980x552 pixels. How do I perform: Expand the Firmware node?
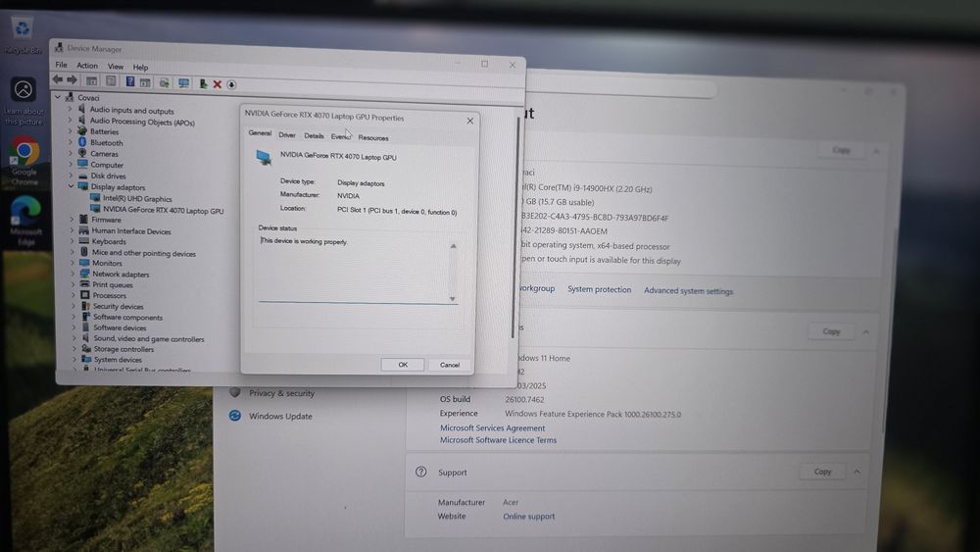click(72, 219)
